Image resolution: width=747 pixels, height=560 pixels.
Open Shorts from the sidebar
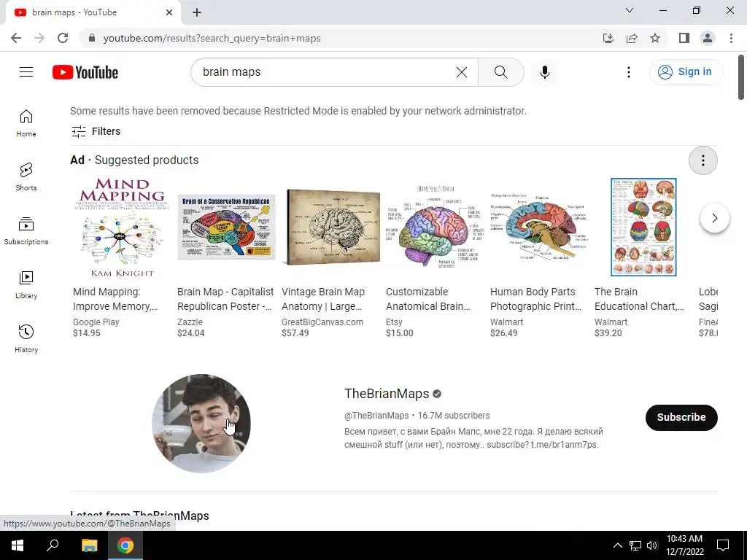point(26,176)
